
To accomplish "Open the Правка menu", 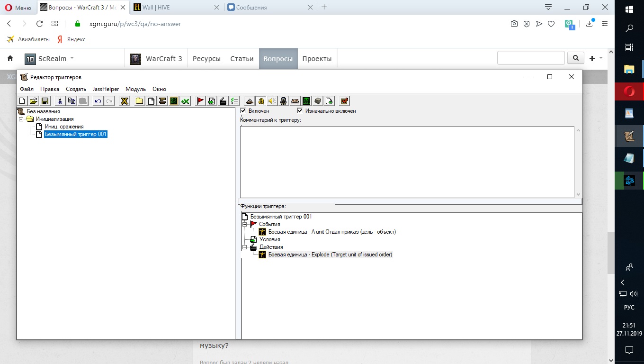I will [50, 89].
